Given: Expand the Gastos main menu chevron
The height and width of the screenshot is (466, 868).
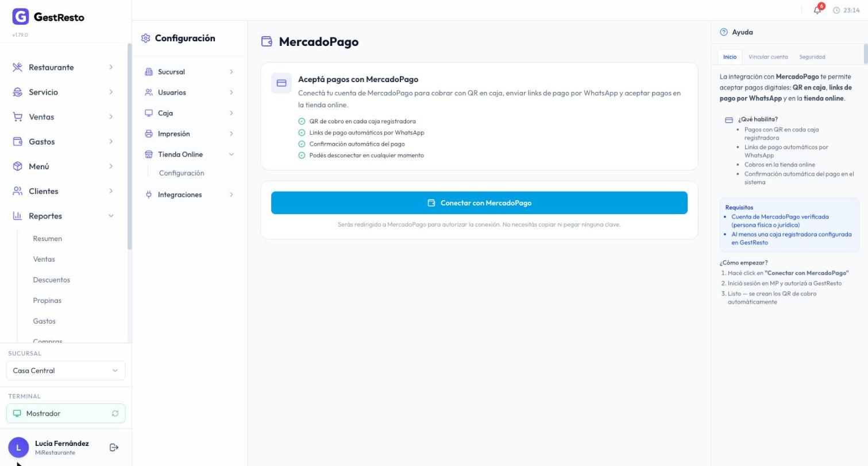Looking at the screenshot, I should [111, 141].
